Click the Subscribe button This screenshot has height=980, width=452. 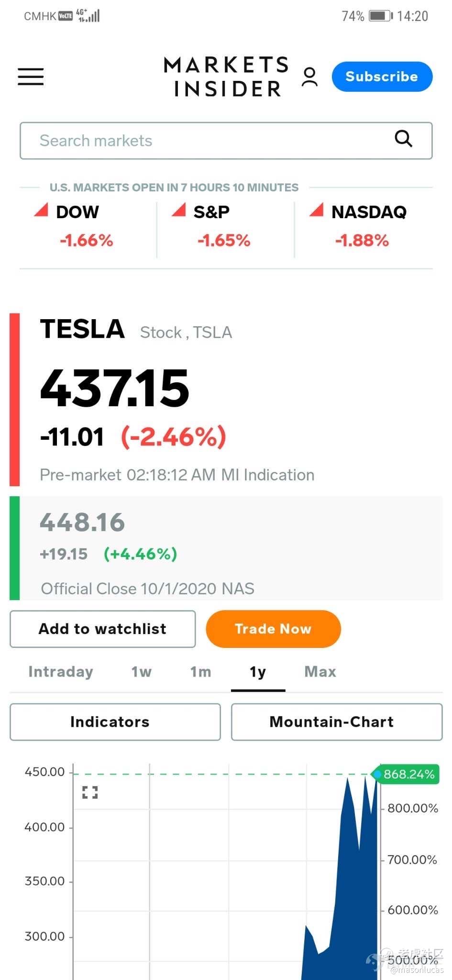[x=382, y=77]
